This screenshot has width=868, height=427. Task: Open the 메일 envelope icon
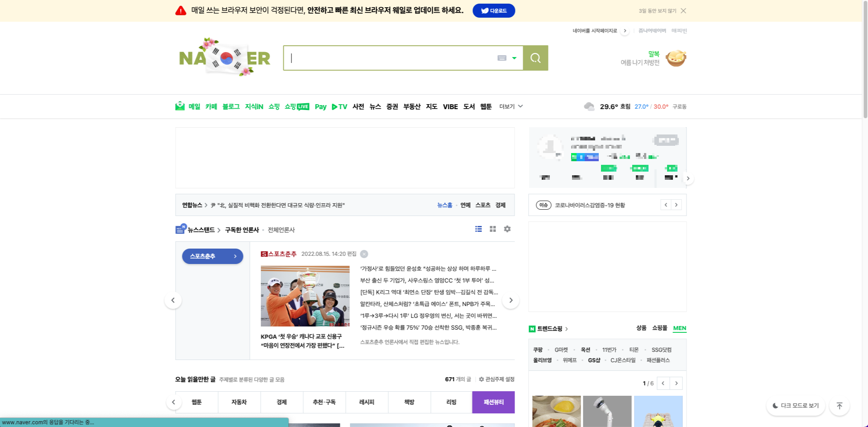(x=180, y=106)
